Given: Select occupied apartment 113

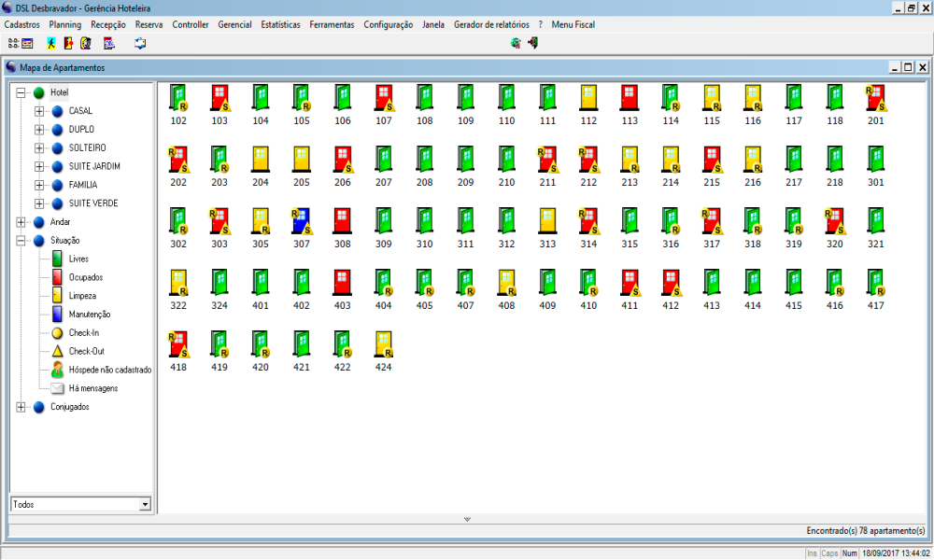Looking at the screenshot, I should 630,98.
